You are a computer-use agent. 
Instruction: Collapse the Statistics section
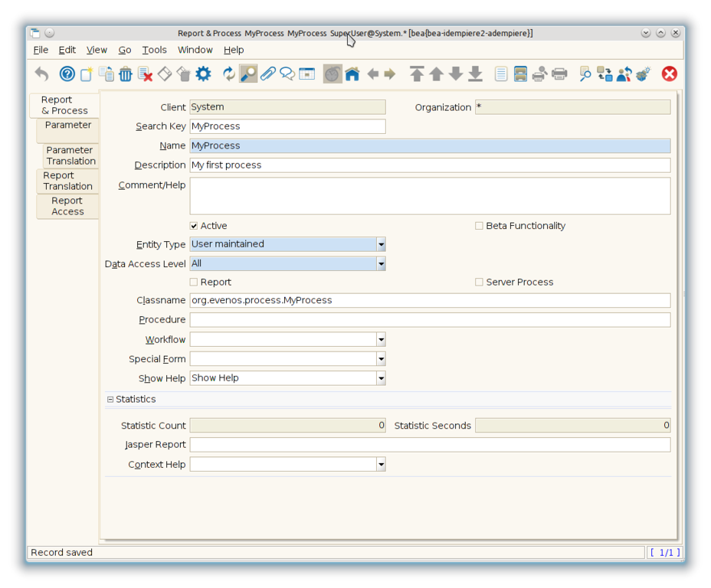110,399
